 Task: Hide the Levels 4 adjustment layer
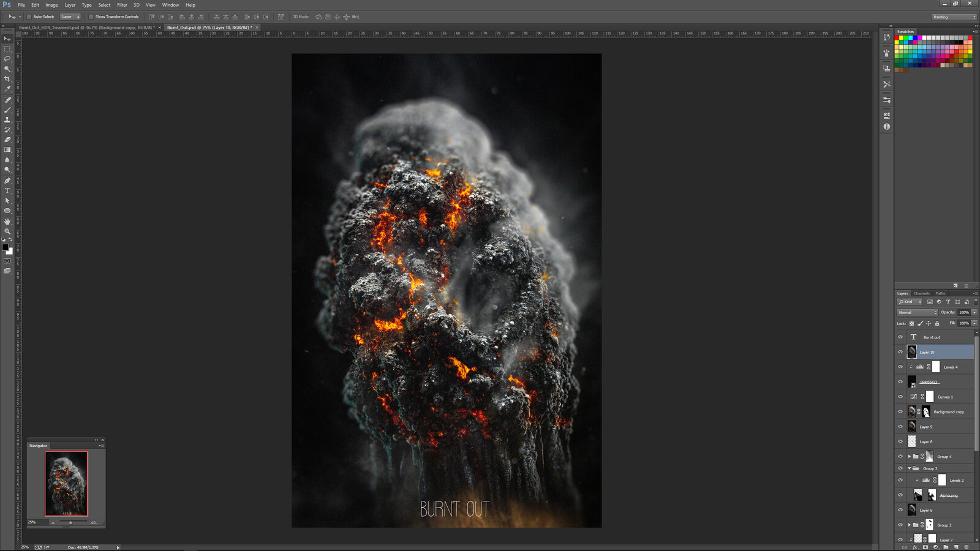[900, 367]
